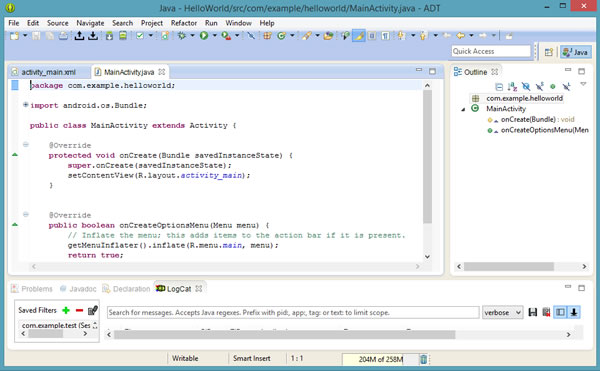600x371 pixels.
Task: Click the Search flashlight toolbar icon
Action: point(306,36)
